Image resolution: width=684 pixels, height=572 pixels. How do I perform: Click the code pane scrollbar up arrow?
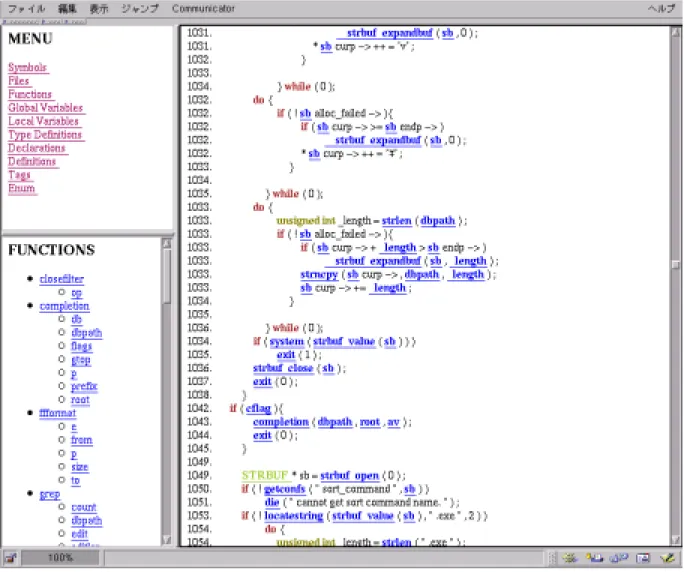click(676, 32)
